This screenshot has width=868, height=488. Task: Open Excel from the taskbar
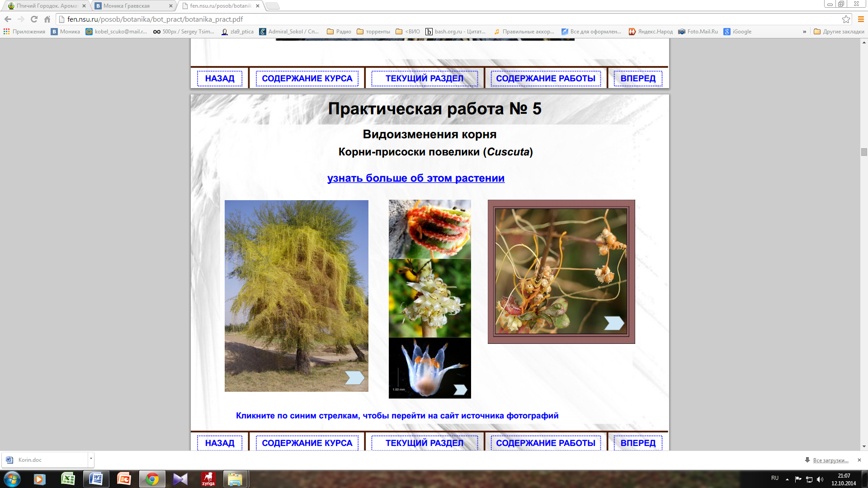[x=68, y=479]
